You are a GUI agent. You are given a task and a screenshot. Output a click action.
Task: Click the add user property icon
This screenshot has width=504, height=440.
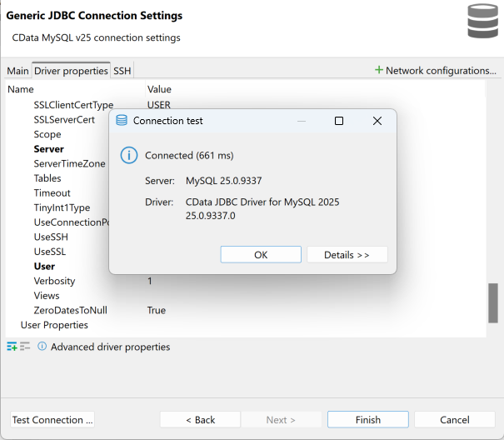click(12, 347)
